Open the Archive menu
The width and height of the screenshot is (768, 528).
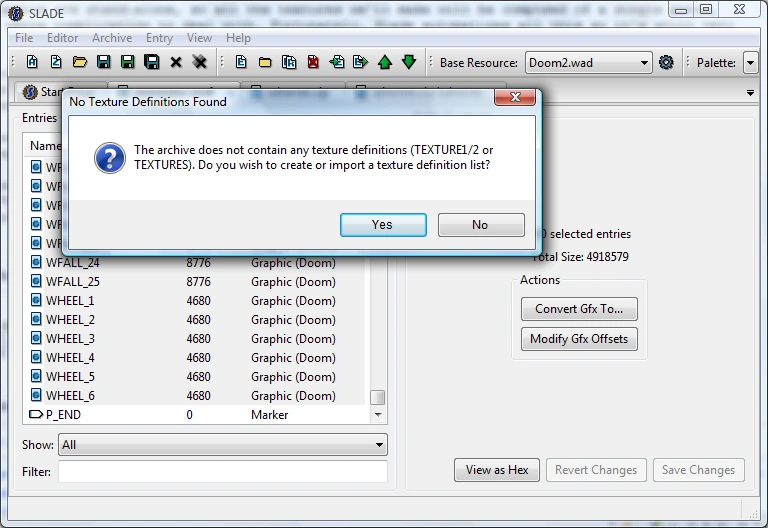pyautogui.click(x=112, y=38)
